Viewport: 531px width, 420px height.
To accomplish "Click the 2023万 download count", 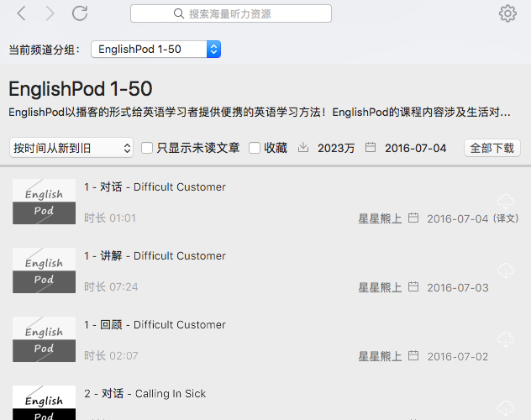I will tap(336, 148).
